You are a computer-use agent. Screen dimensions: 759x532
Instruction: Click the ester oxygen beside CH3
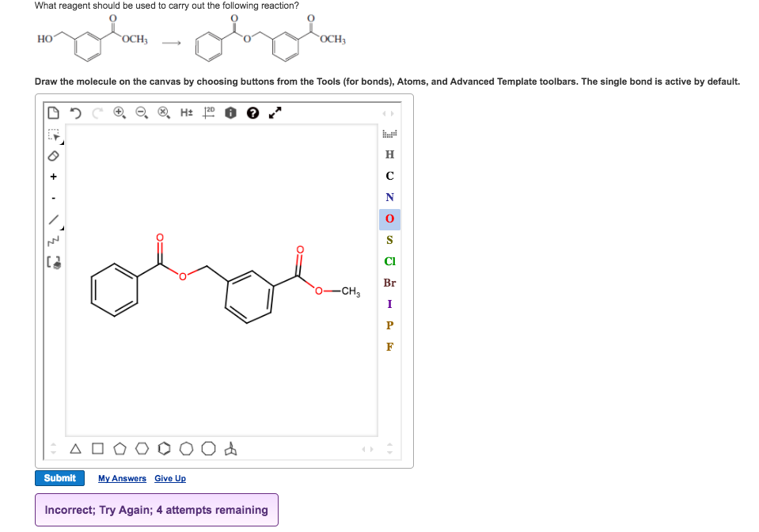tap(318, 291)
